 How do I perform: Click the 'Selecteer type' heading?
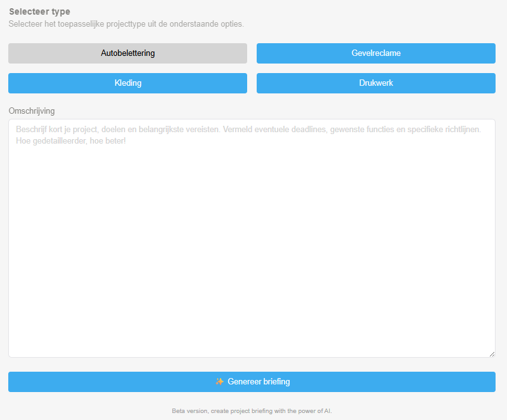point(39,11)
